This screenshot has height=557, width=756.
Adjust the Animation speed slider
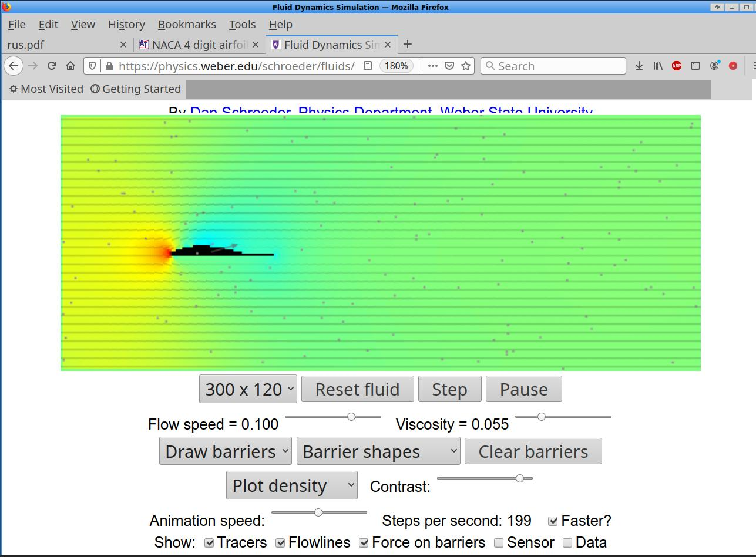320,512
